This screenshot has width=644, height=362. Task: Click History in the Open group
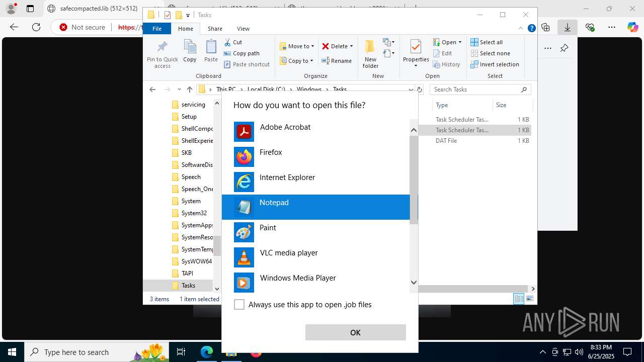446,64
